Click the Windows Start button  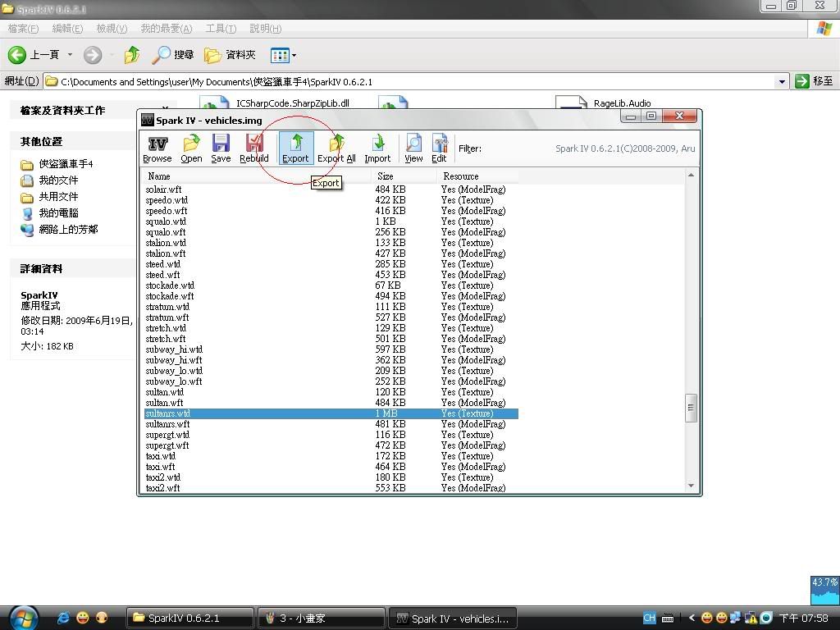click(x=22, y=617)
